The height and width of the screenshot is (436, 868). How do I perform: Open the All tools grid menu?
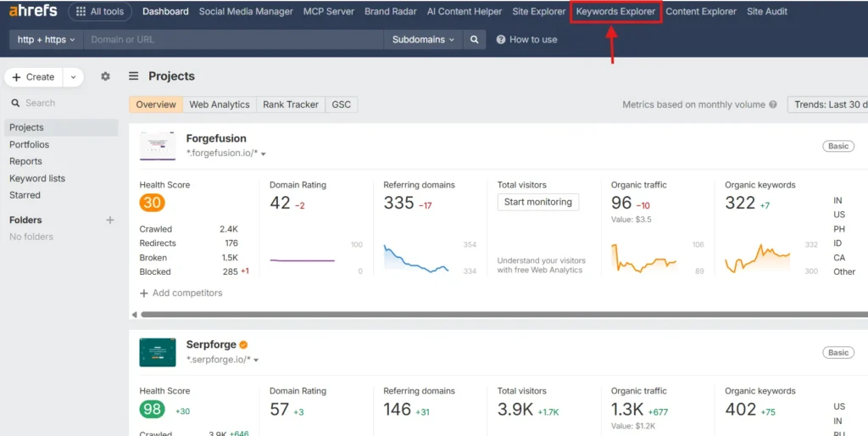[x=100, y=11]
